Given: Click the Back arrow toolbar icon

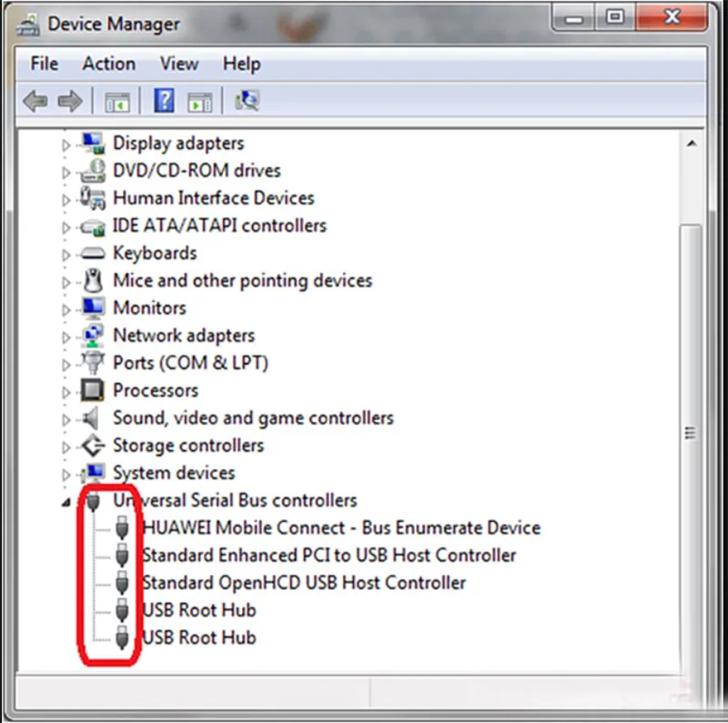Looking at the screenshot, I should pyautogui.click(x=35, y=101).
